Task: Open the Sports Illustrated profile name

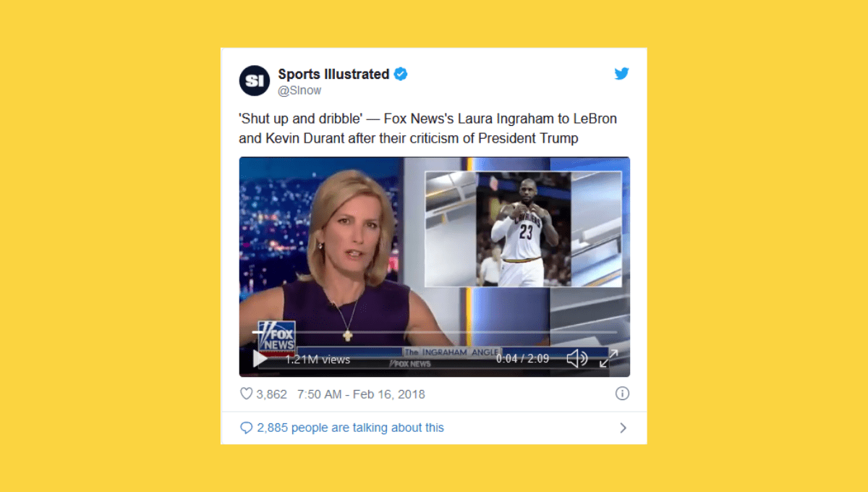Action: click(333, 74)
